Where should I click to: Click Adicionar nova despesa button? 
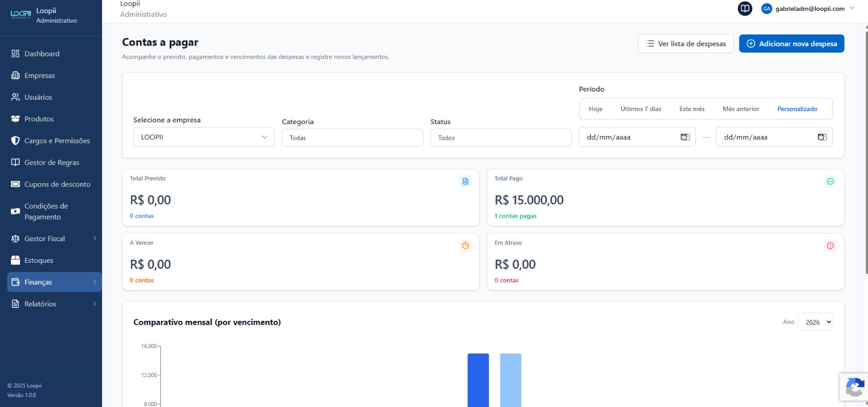[x=792, y=43]
